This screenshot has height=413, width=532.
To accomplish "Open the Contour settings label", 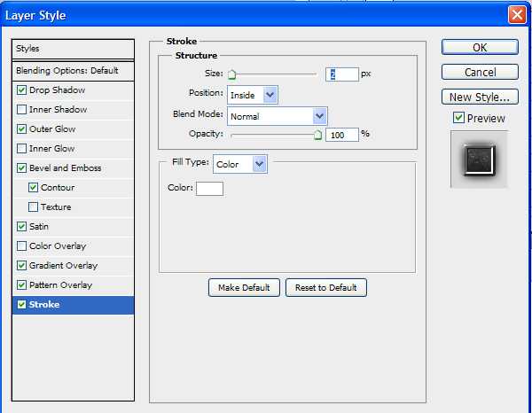I will tap(58, 188).
